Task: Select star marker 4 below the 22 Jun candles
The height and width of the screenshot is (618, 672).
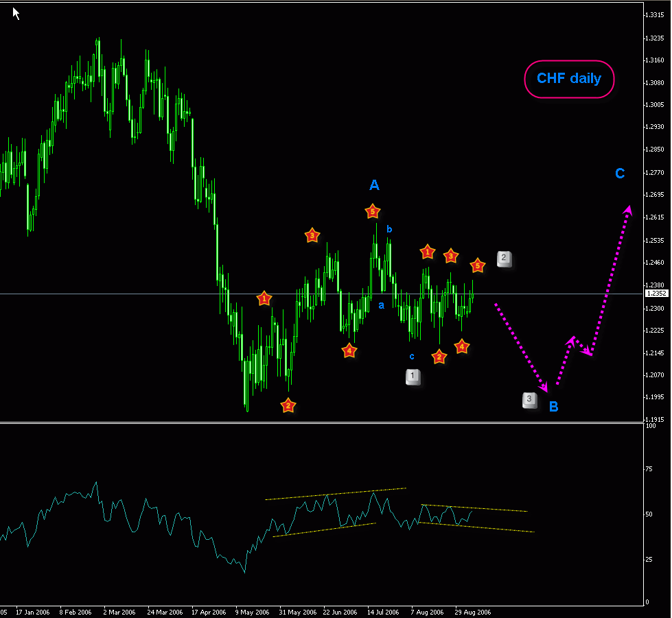Action: point(349,350)
